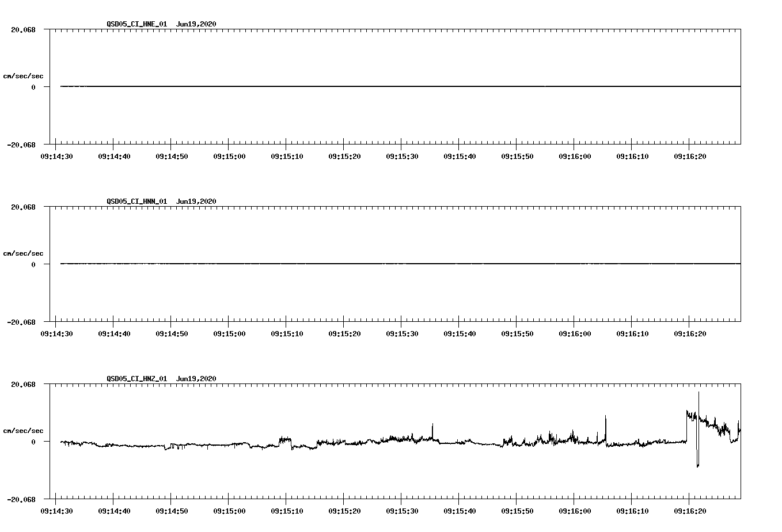Click the zero axis label of HNE plot

coord(33,88)
